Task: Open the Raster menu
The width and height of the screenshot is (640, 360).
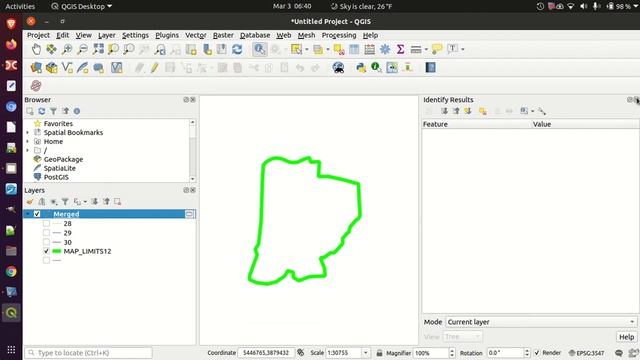Action: 223,35
